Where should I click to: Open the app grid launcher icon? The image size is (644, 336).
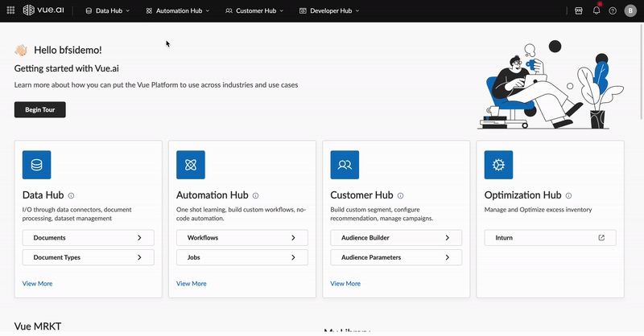[11, 11]
